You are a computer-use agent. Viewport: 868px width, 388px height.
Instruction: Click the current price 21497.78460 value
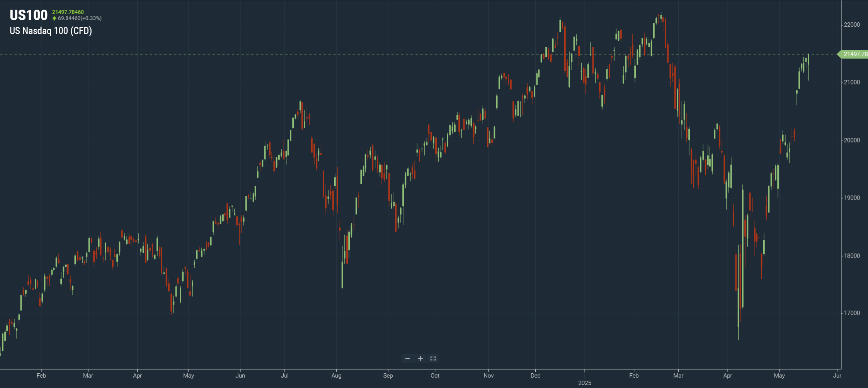click(68, 12)
